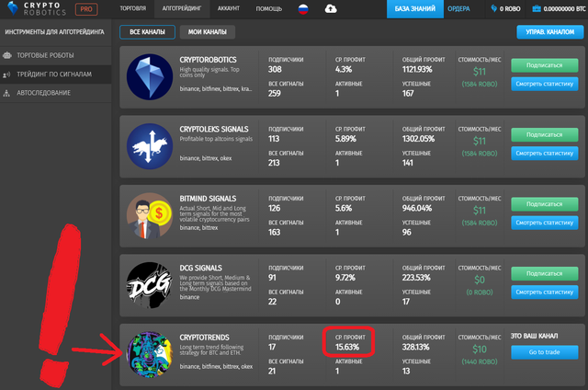Click the 328.13% total profit value
This screenshot has width=588, height=390.
tap(416, 348)
